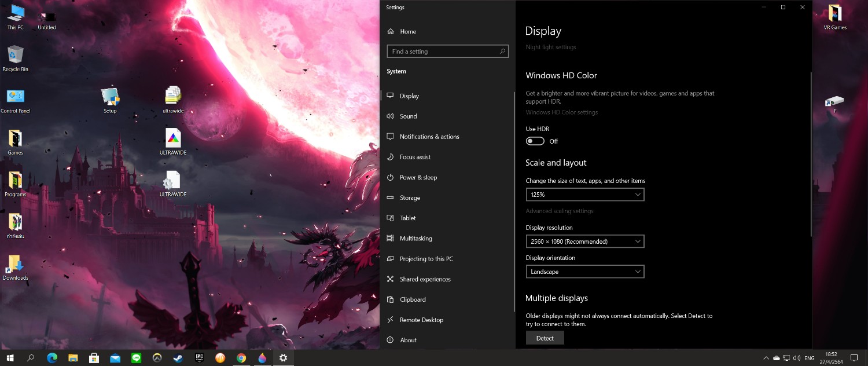Open network status icon in system tray
868x366 pixels.
point(786,358)
